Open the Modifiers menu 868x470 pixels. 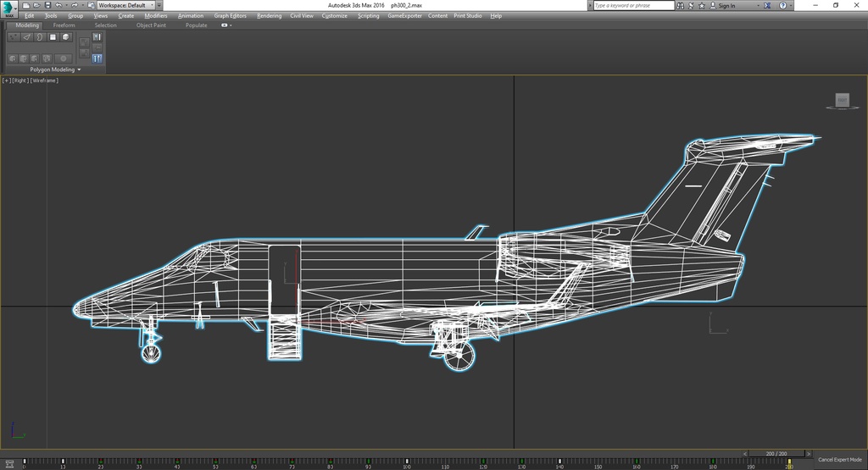156,16
